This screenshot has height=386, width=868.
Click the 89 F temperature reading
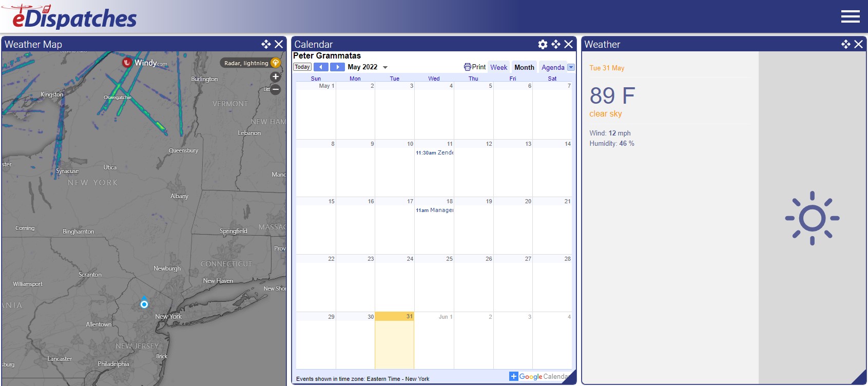612,95
